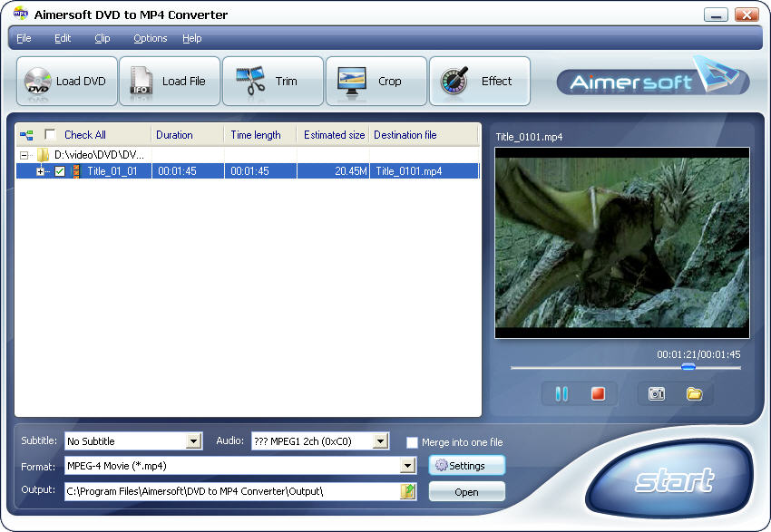Screen dimensions: 771x532
Task: Click the tree view icon beside Check All
Action: (26, 135)
